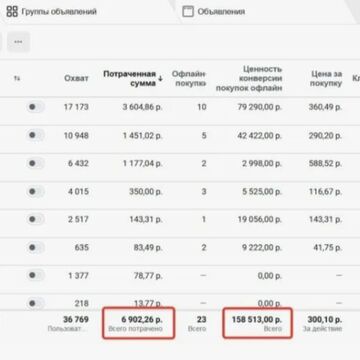
Task: Open the three-dots more options button
Action: point(18,42)
